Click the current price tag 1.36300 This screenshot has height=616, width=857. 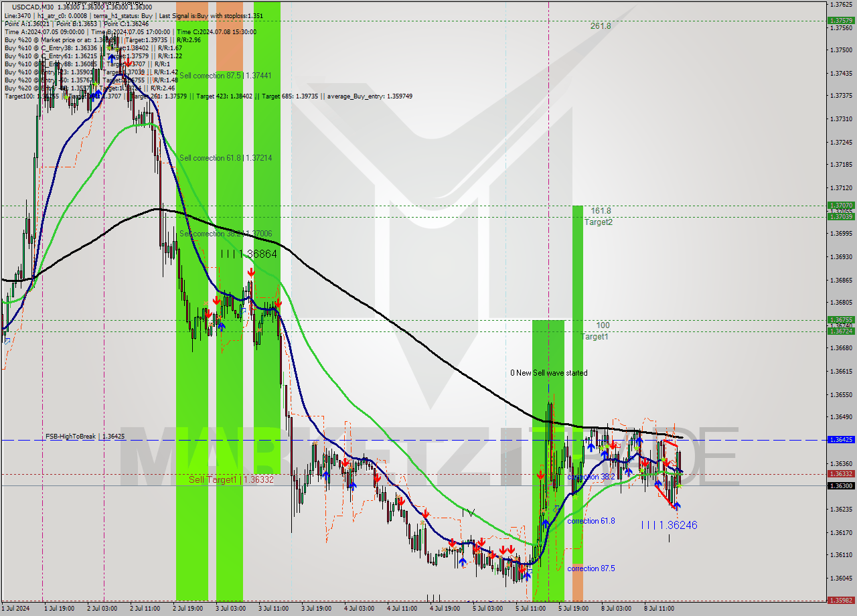point(841,485)
